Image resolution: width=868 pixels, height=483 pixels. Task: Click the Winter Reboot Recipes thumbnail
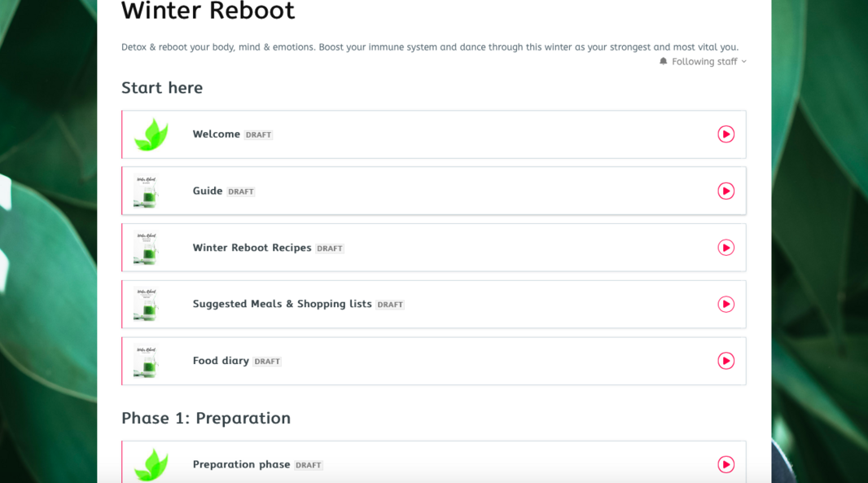pos(146,248)
